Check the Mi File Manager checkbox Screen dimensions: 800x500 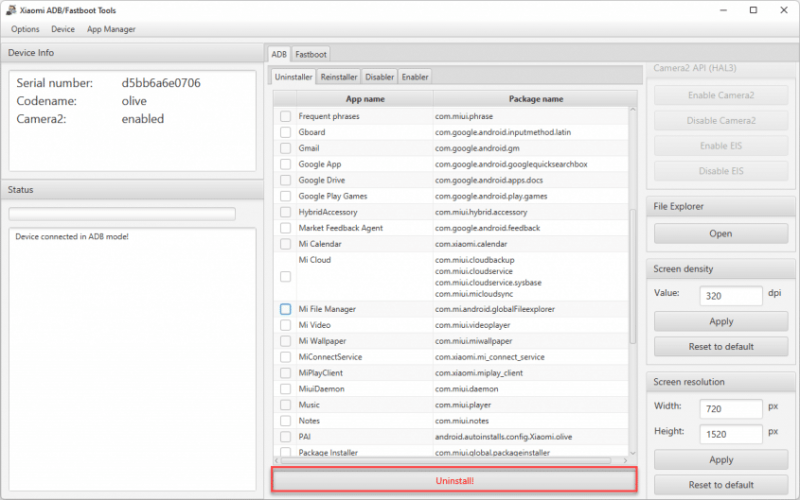point(285,309)
